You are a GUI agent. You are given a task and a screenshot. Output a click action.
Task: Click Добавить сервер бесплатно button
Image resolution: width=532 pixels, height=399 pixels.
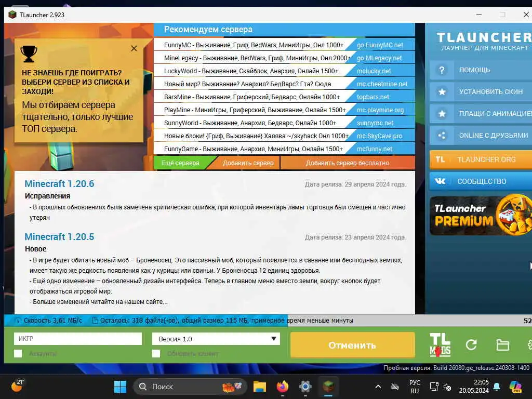click(348, 163)
